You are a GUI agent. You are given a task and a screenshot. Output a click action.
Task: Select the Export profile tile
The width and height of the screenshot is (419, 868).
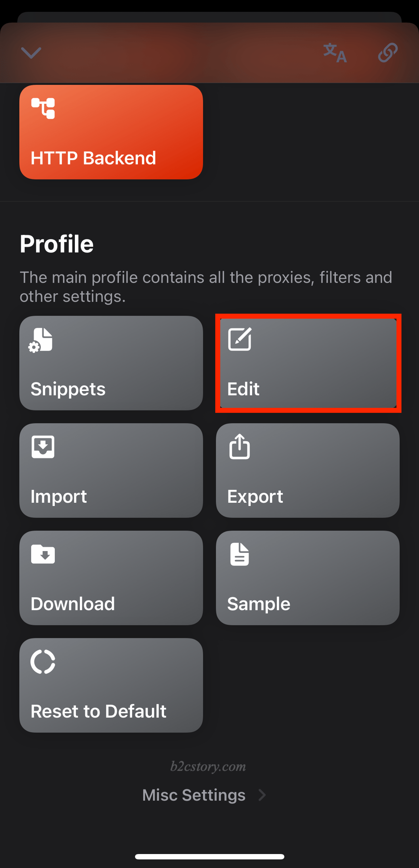click(x=308, y=471)
